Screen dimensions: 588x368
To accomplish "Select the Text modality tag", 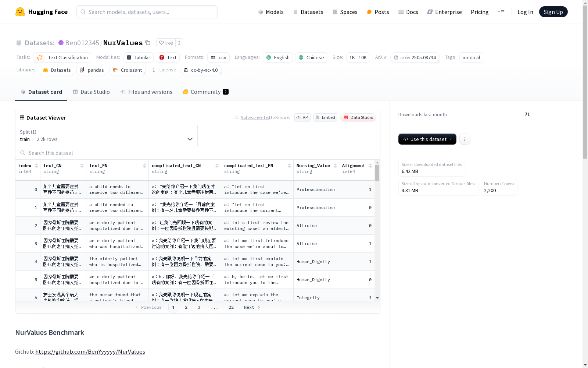I will point(168,57).
